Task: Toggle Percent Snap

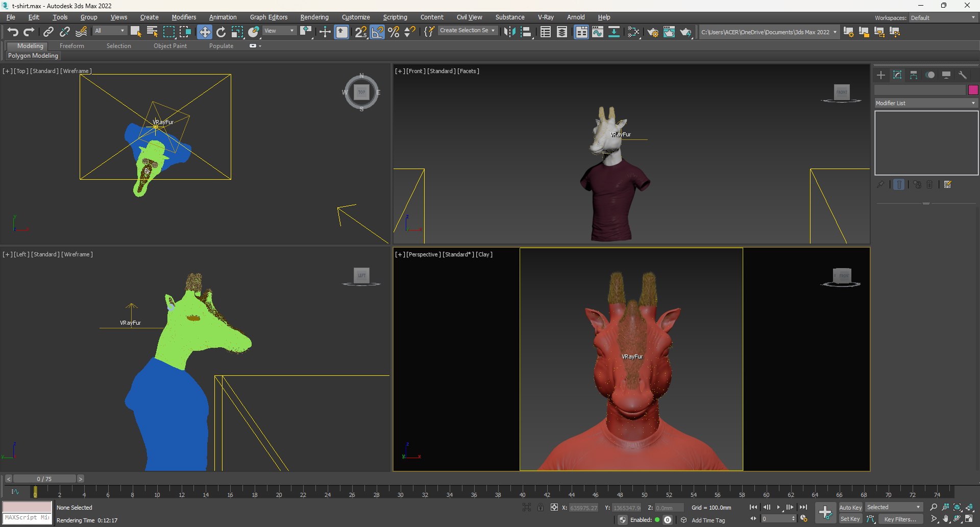Action: (394, 32)
